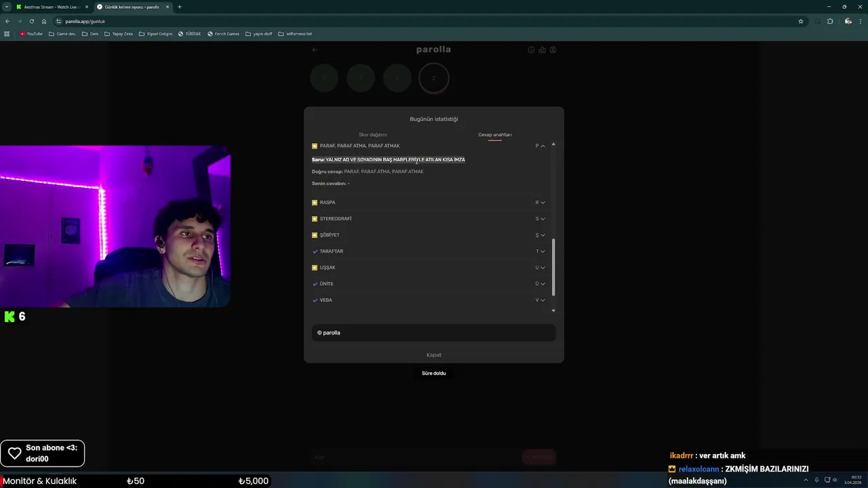Open the yayın stuff bookmark folder
868x488 pixels.
(x=259, y=34)
